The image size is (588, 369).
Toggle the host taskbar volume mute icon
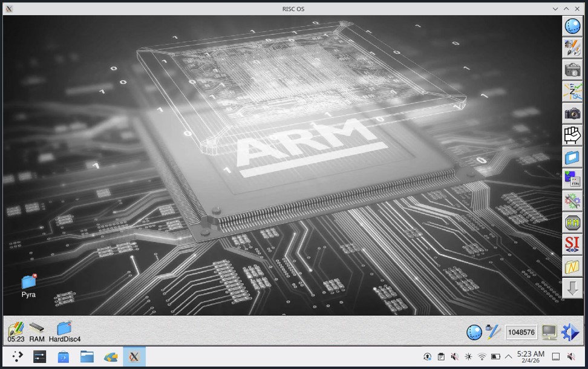pos(454,357)
